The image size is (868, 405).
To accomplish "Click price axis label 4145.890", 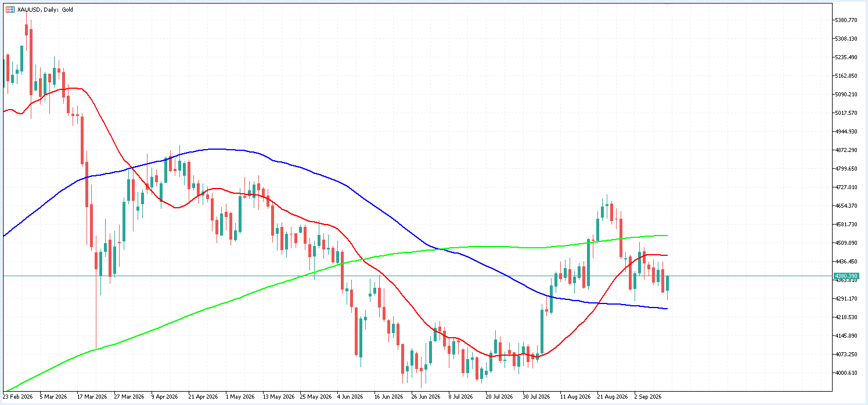I will click(x=846, y=336).
